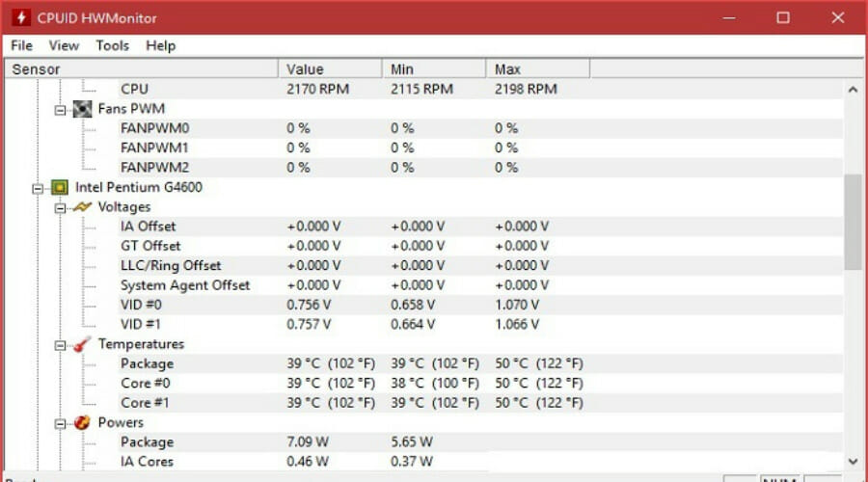Minimize the HWMonitor window
Viewport: 868px width, 482px height.
[x=729, y=17]
